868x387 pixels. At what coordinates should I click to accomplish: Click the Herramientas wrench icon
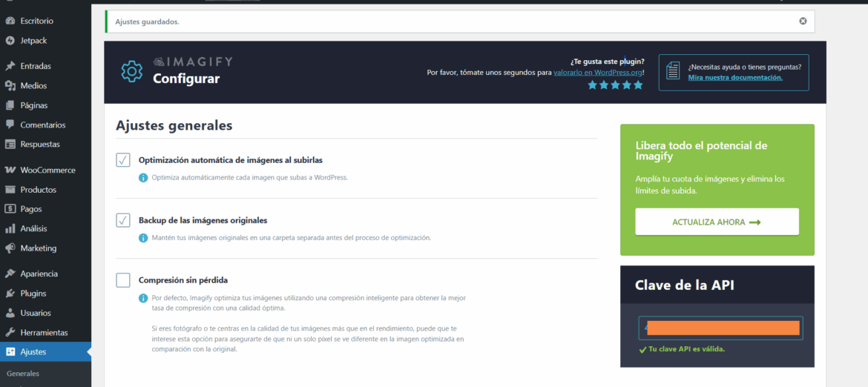(x=10, y=333)
